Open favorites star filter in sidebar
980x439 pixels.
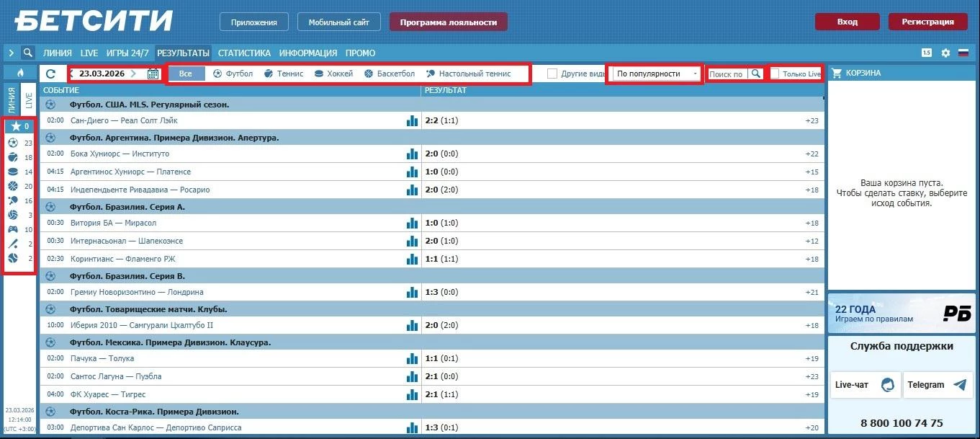point(19,126)
